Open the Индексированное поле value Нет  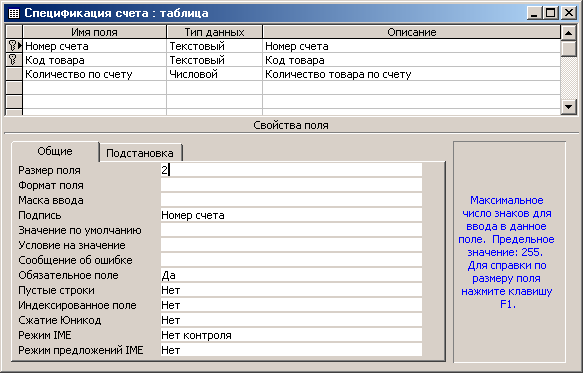point(292,305)
